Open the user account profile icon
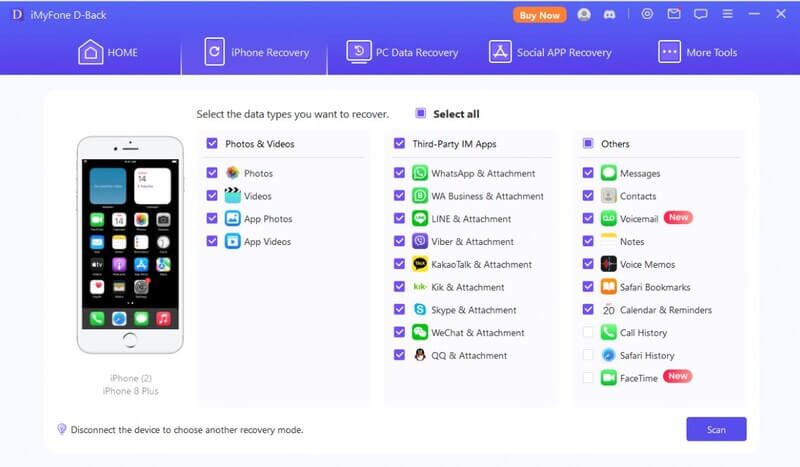This screenshot has width=800, height=467. 584,15
